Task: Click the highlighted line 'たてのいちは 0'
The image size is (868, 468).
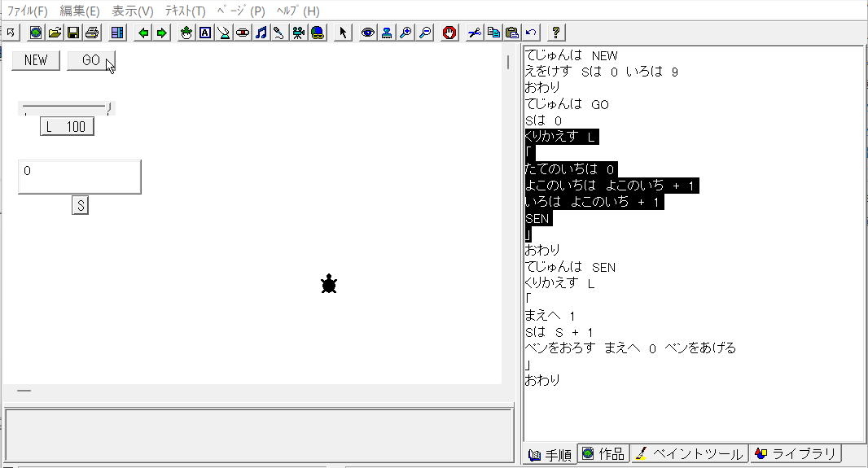Action: click(571, 169)
